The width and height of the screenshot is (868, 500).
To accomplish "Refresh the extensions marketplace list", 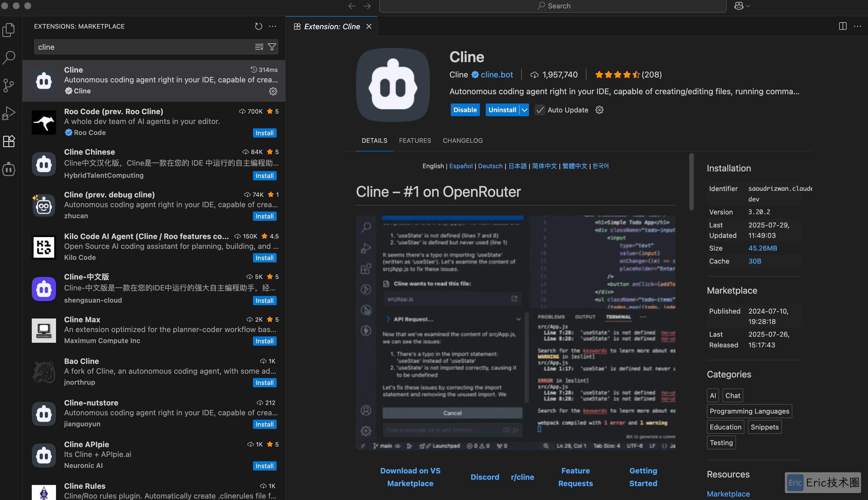I will point(258,26).
